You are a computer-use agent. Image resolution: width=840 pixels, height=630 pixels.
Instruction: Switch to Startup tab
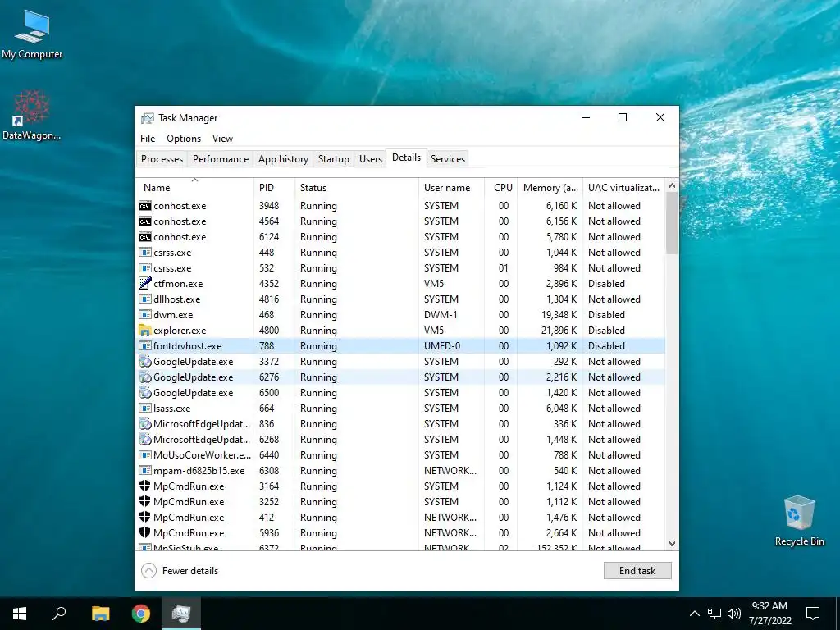pyautogui.click(x=334, y=159)
